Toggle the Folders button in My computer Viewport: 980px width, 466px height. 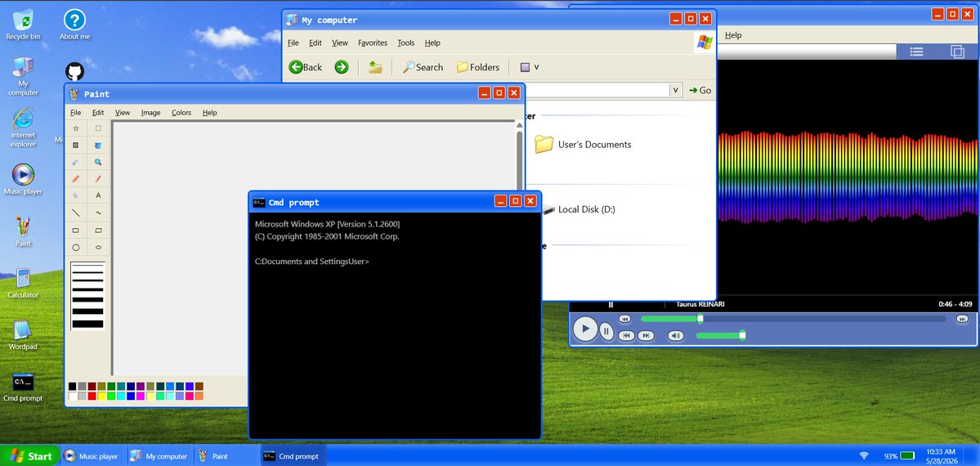tap(478, 67)
